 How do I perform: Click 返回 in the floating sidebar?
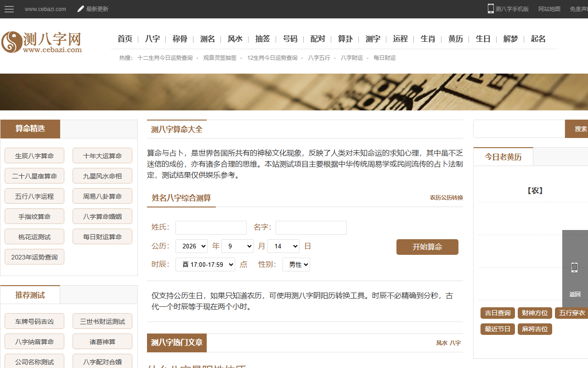tap(575, 294)
